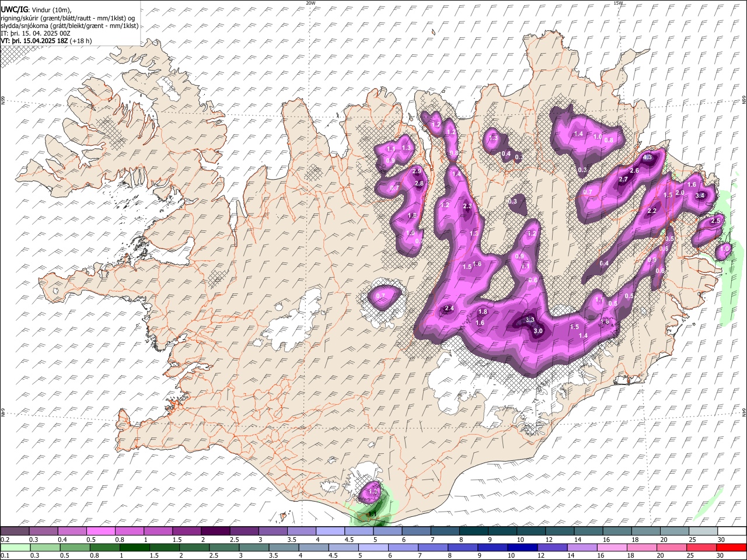The width and height of the screenshot is (747, 560).
Task: Select the dark purple 2 swatch in top legend row
Action: pos(215,531)
